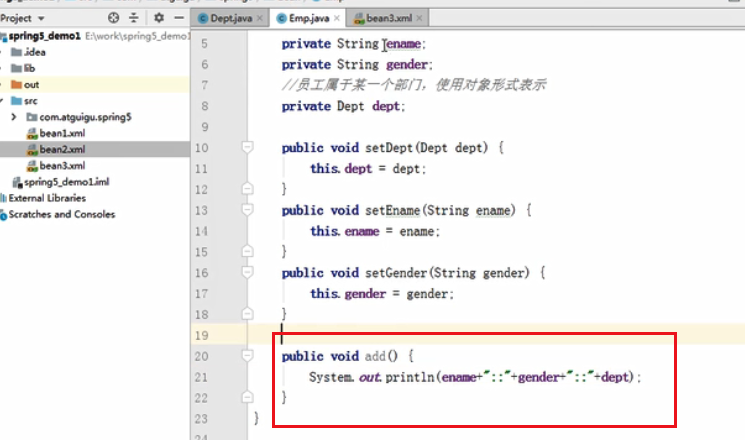745x440 pixels.
Task: Click the Scratches and Consoles icon
Action: pyautogui.click(x=3, y=215)
